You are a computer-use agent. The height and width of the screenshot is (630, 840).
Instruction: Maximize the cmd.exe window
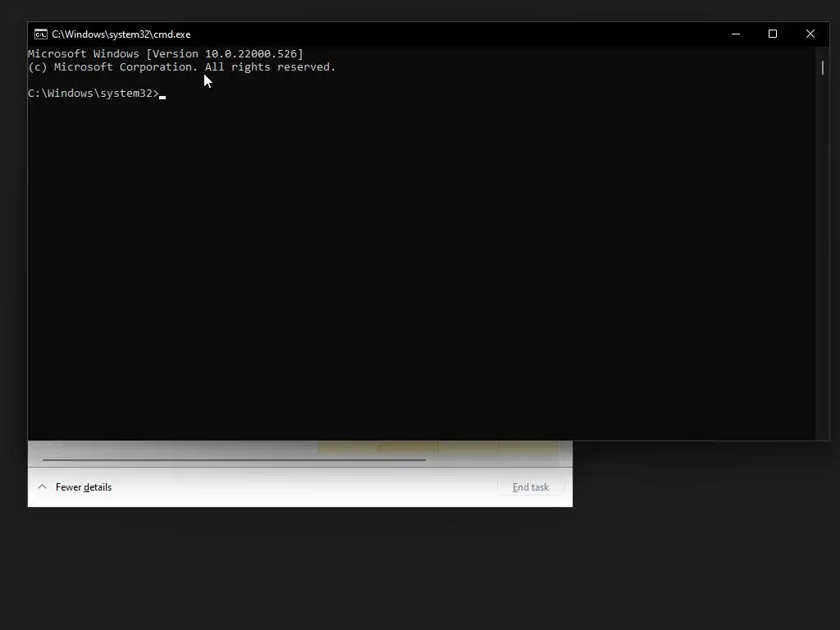[773, 34]
